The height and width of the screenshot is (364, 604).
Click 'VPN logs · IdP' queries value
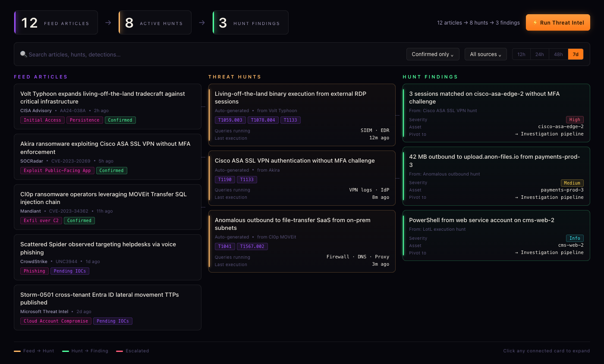[369, 190]
